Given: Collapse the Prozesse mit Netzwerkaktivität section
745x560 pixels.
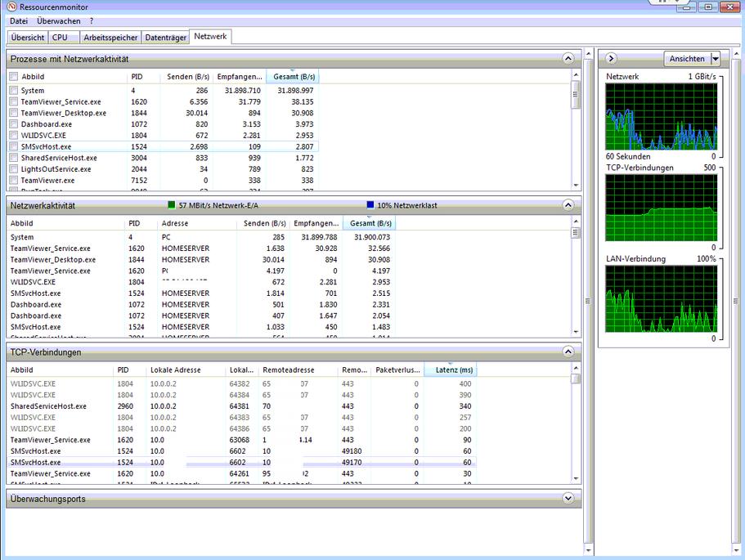Looking at the screenshot, I should pyautogui.click(x=568, y=59).
